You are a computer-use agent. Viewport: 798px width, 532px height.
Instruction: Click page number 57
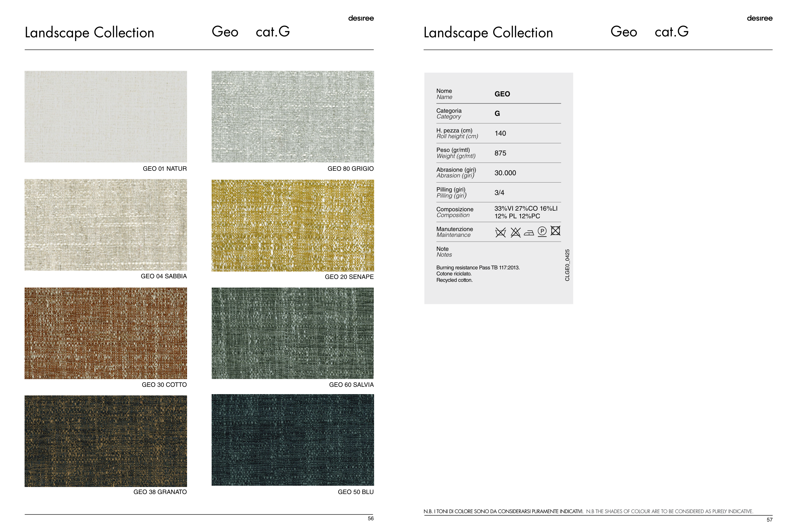coord(770,520)
